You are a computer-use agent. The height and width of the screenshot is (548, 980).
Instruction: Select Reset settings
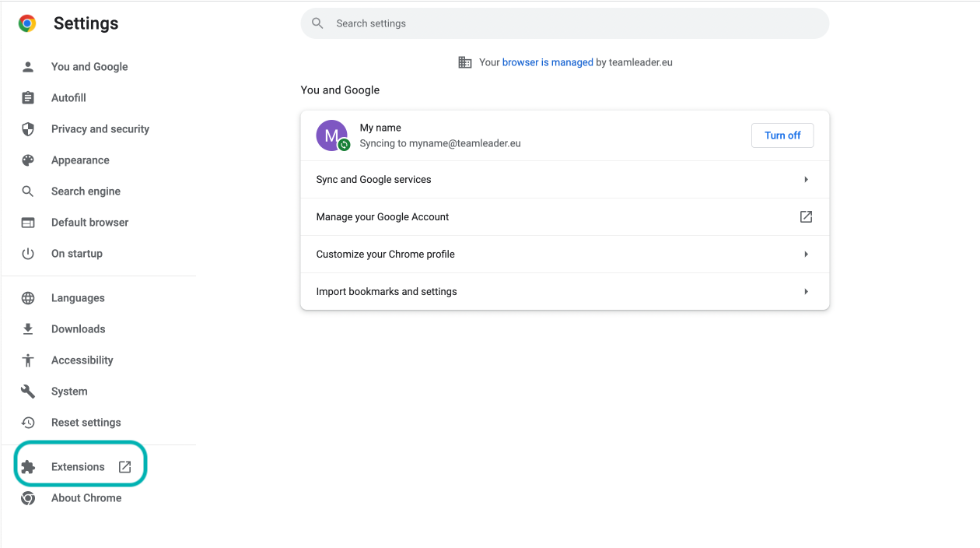[86, 423]
